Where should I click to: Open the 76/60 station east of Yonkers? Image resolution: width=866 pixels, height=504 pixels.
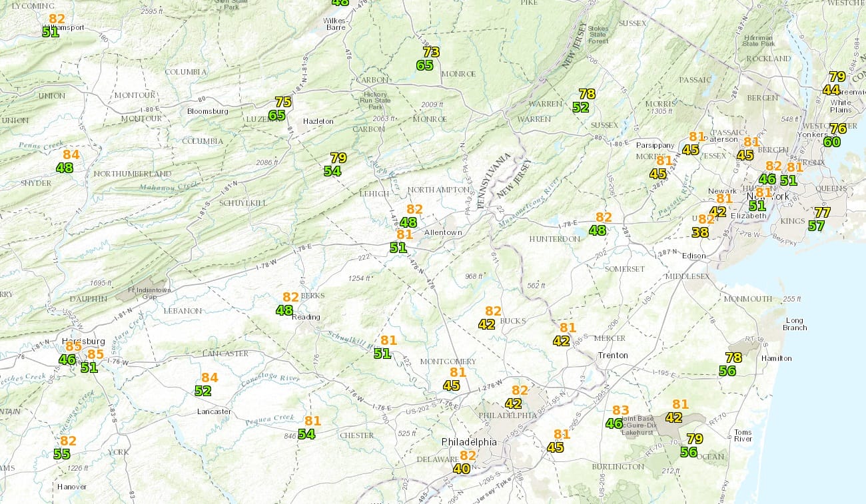[835, 135]
